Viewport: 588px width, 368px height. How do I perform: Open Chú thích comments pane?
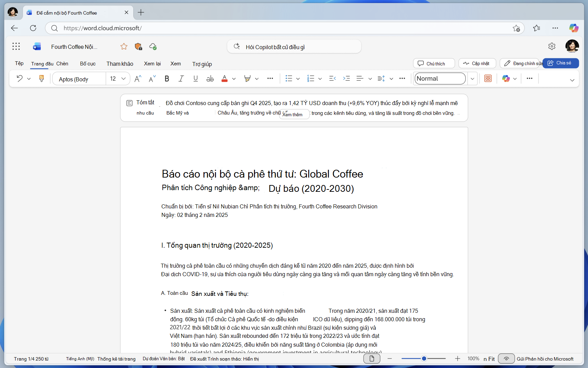(x=434, y=63)
